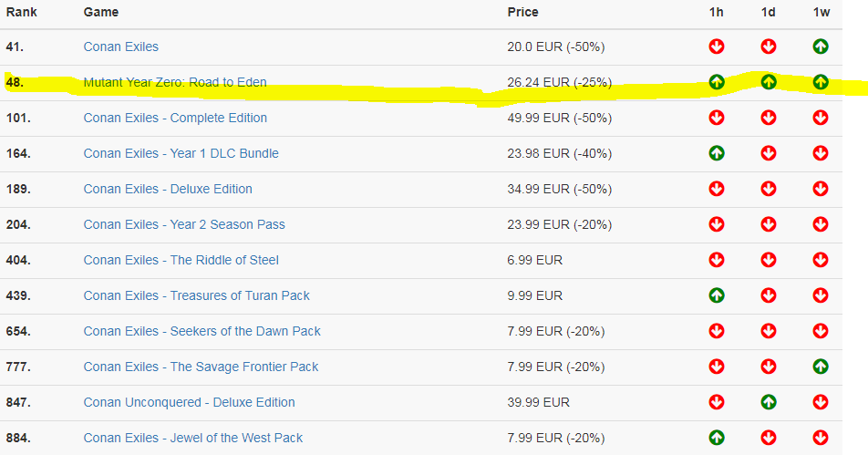Click the 1d up arrow for Conan Unconquered Deluxe
Screen dimensions: 868x455
pos(769,402)
